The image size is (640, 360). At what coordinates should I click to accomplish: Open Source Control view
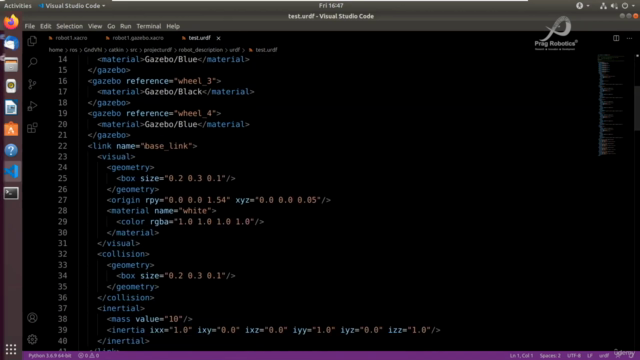pos(32,84)
